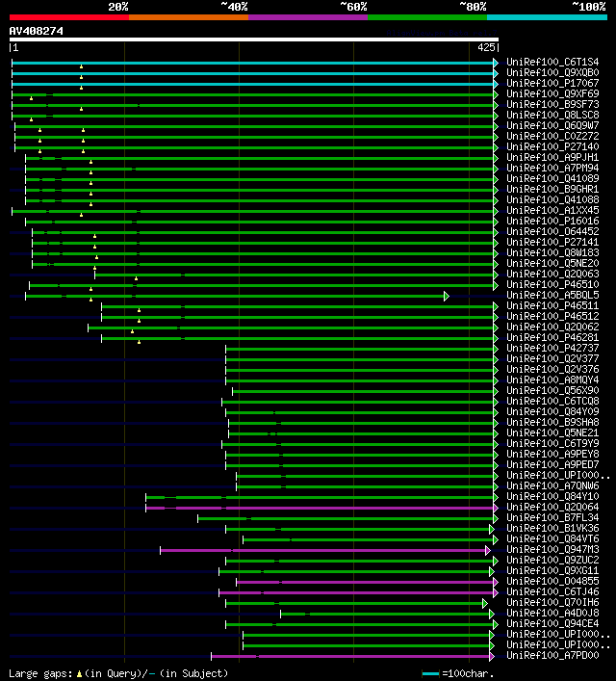Click the AV408274 query name
Viewport: 616px width, 681px height.
36,31
